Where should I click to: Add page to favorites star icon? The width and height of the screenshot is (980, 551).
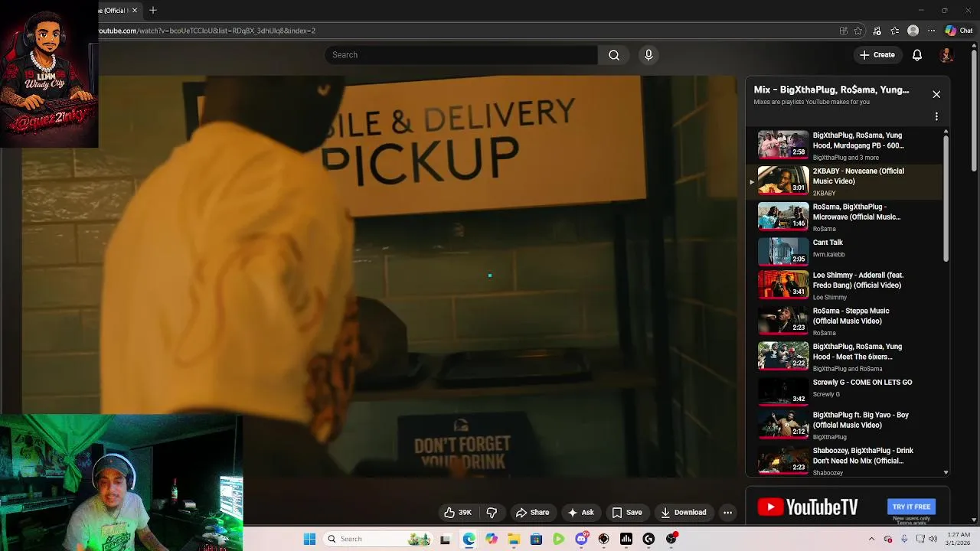pyautogui.click(x=858, y=31)
